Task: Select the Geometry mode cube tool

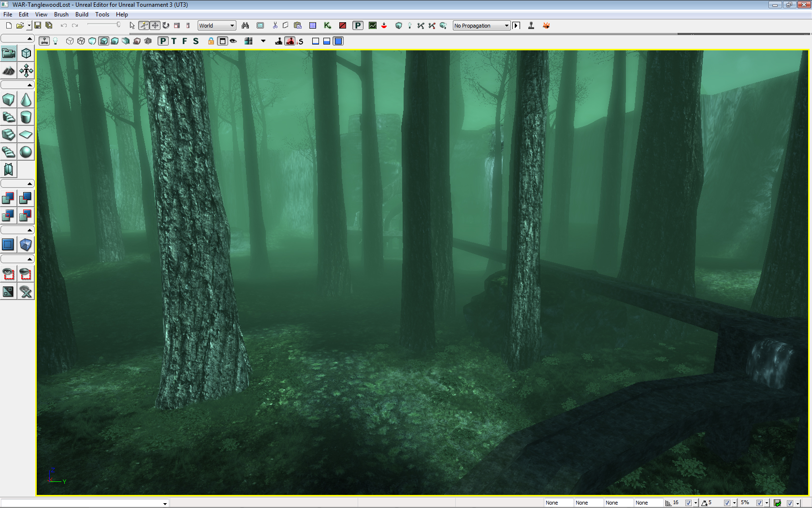Action: tap(26, 53)
